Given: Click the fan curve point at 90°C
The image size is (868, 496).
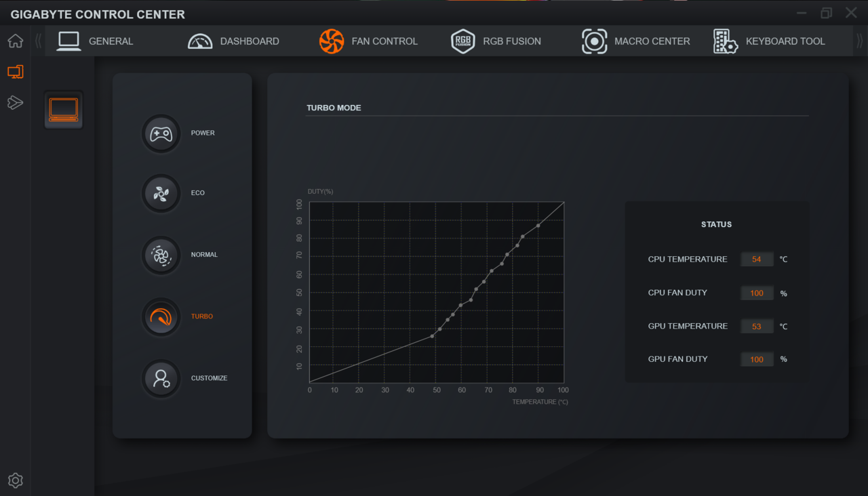Looking at the screenshot, I should pos(538,226).
